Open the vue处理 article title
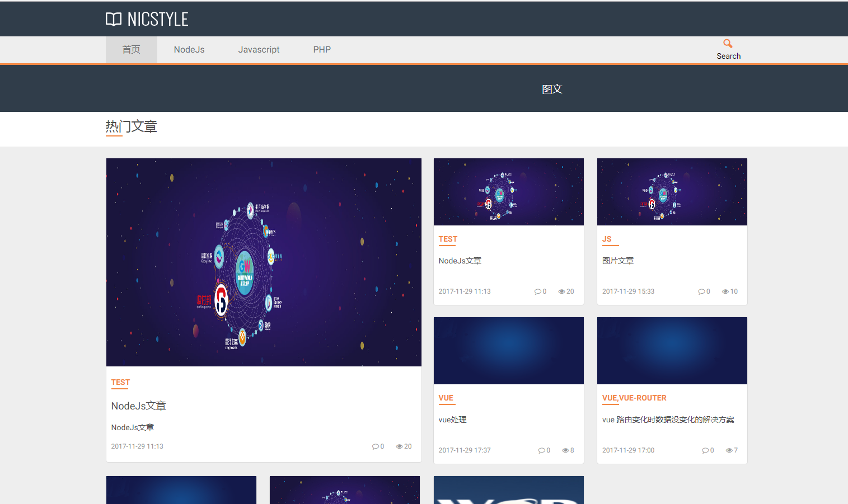 coord(452,420)
